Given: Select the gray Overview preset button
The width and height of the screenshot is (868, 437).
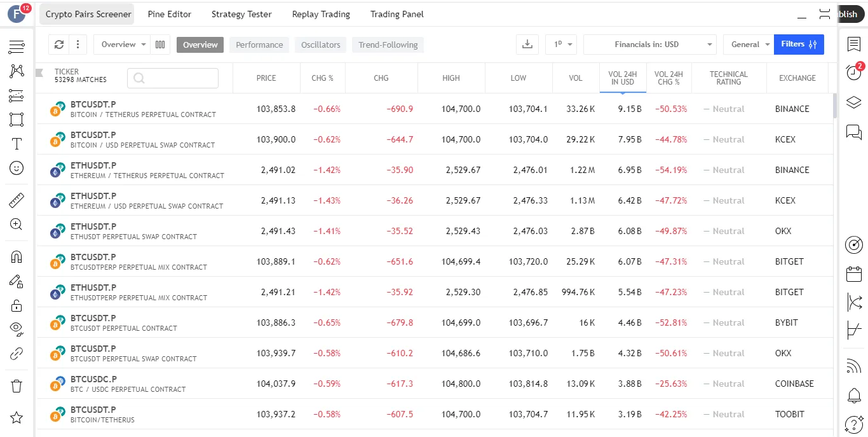Looking at the screenshot, I should click(200, 45).
